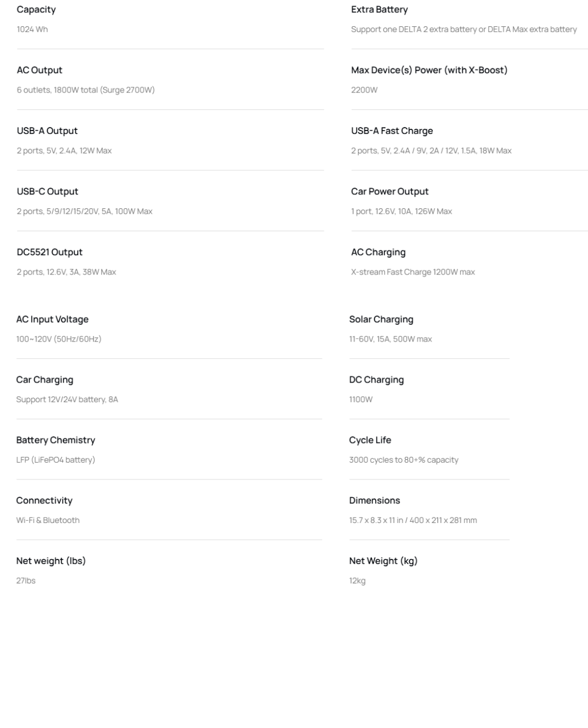Screen dimensions: 588x728
Task: Click Max Device(s) Power (with X-Boost) heading
Action: click(429, 70)
